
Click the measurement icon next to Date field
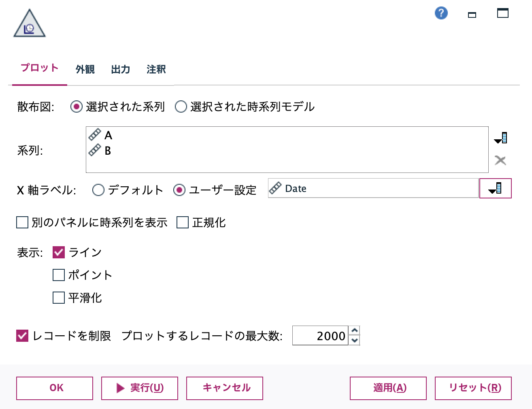(x=277, y=187)
